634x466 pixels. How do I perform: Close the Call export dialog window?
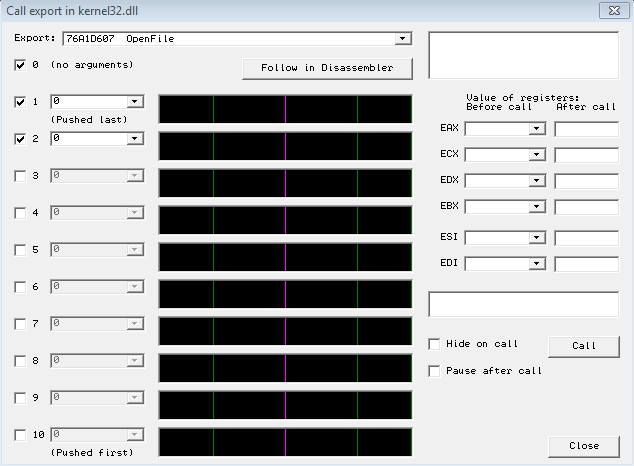point(614,11)
